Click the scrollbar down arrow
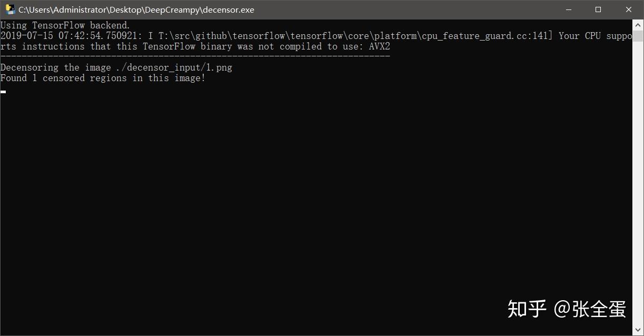This screenshot has height=336, width=644. 638,330
